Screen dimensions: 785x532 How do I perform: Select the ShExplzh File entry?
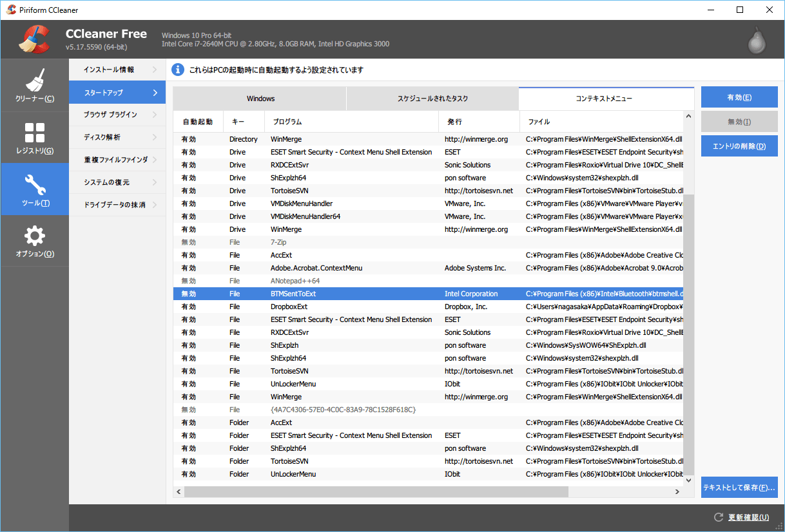coord(428,345)
